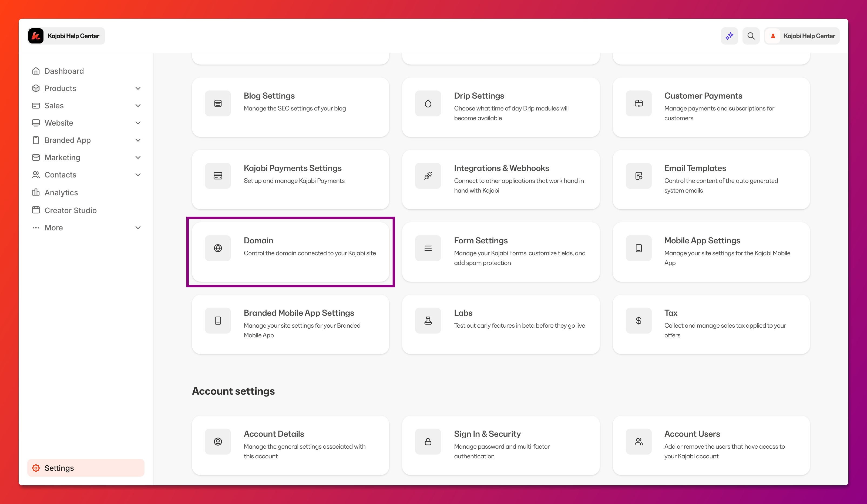Image resolution: width=867 pixels, height=504 pixels.
Task: Select Settings in the sidebar
Action: (x=86, y=468)
